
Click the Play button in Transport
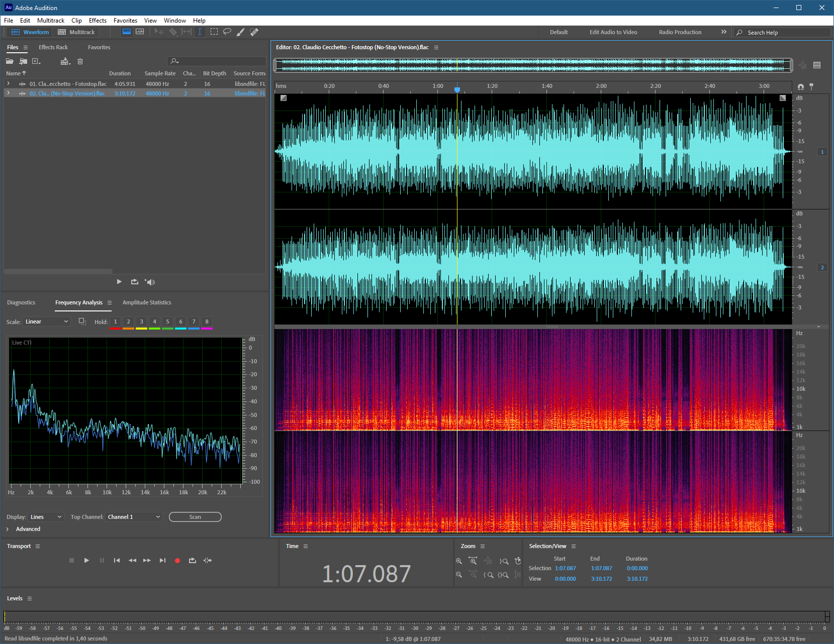[86, 561]
